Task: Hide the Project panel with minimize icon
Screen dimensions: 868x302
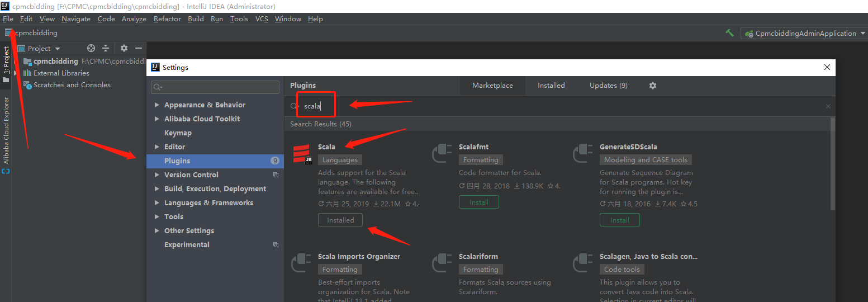Action: pyautogui.click(x=139, y=49)
